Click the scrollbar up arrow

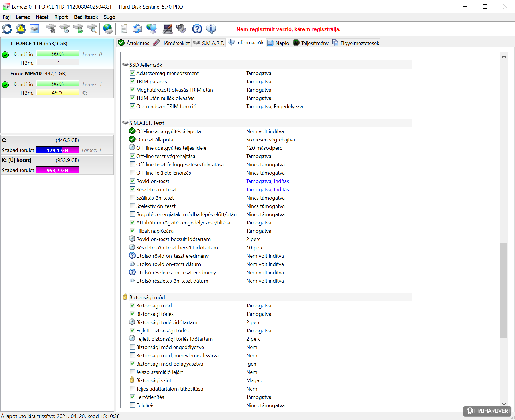point(504,56)
